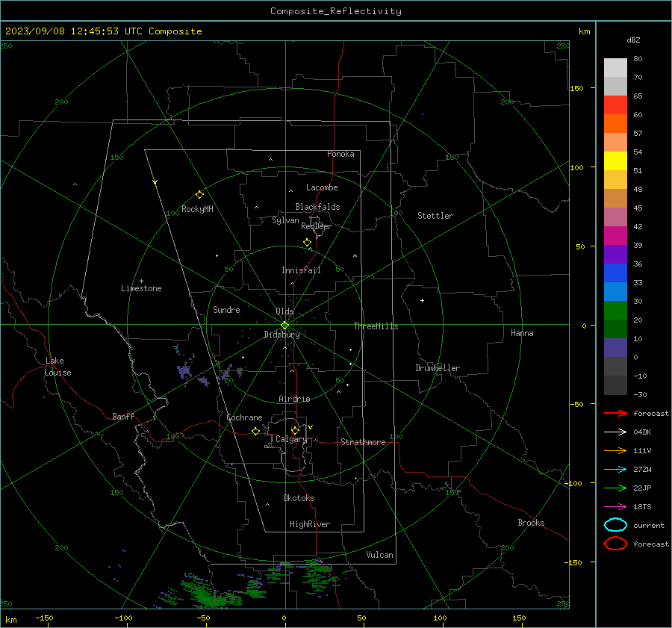Click the km unit label at bottom left
The height and width of the screenshot is (628, 672).
(10, 620)
